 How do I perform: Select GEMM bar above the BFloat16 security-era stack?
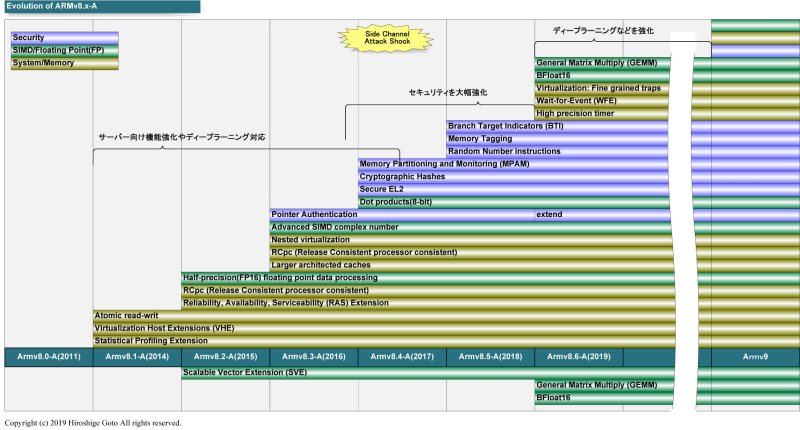coord(602,63)
